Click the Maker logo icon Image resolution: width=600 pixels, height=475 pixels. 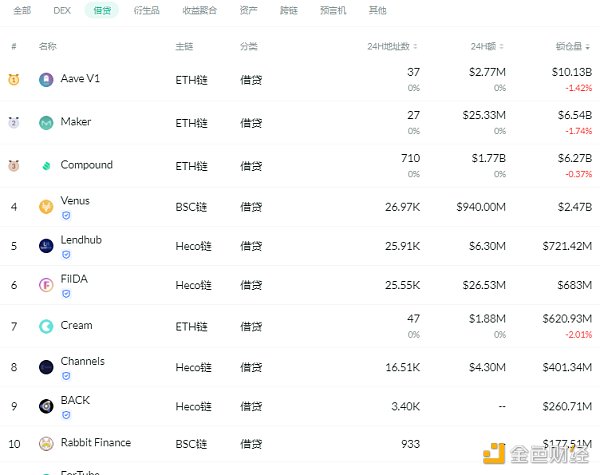pyautogui.click(x=46, y=123)
